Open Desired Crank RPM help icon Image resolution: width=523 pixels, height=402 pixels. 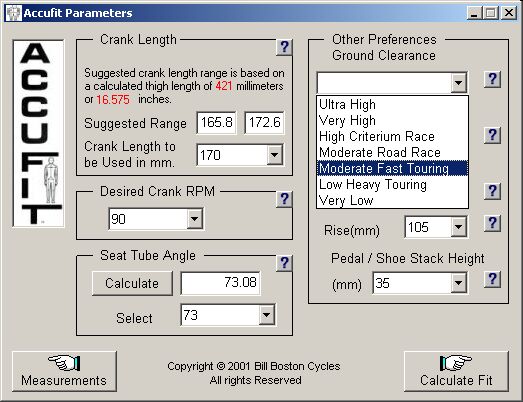tap(284, 199)
